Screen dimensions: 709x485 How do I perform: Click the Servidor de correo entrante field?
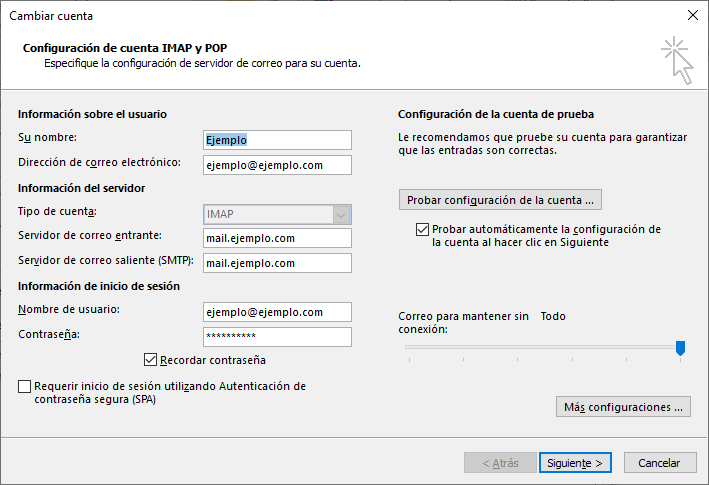point(277,238)
